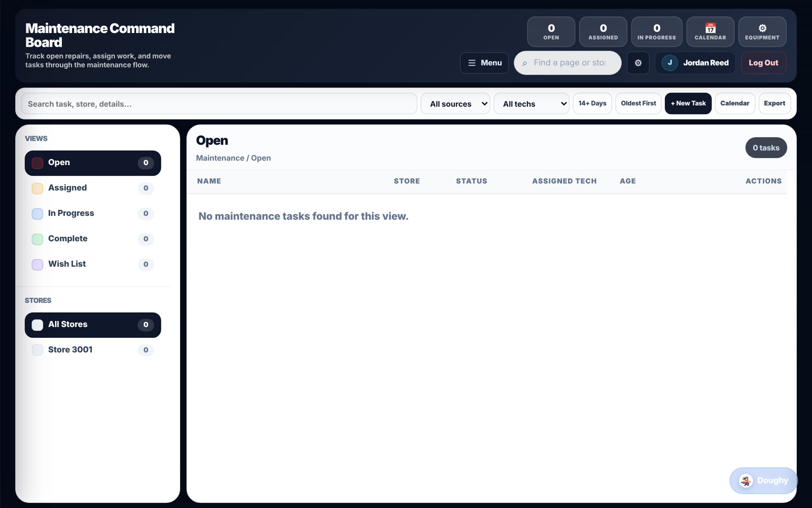Click the green Complete color swatch
812x508 pixels.
click(38, 239)
